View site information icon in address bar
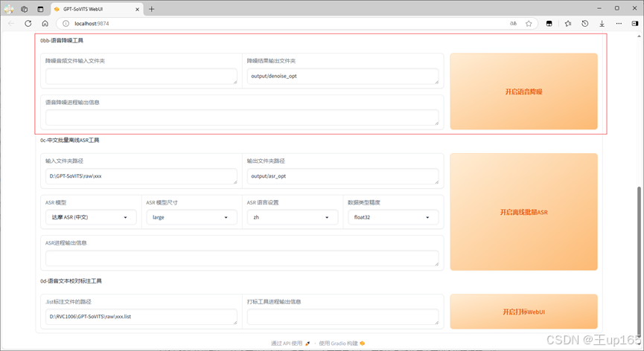The height and width of the screenshot is (351, 644). [x=66, y=23]
